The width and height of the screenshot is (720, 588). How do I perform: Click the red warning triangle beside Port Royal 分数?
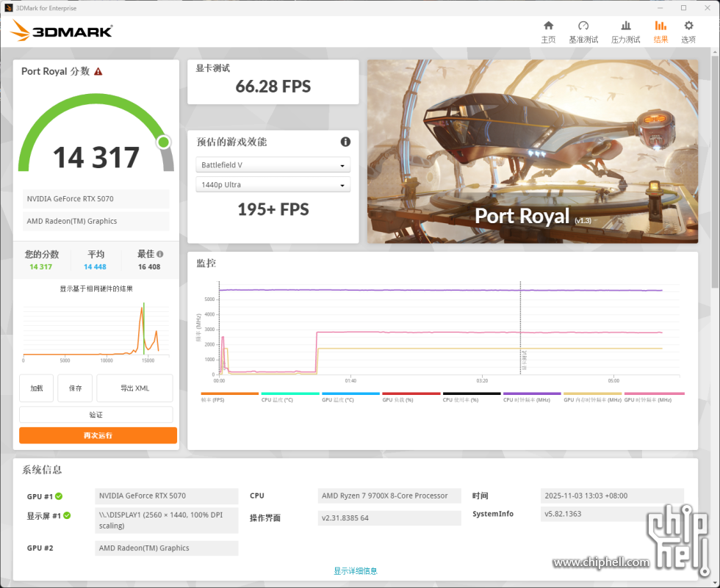[98, 72]
